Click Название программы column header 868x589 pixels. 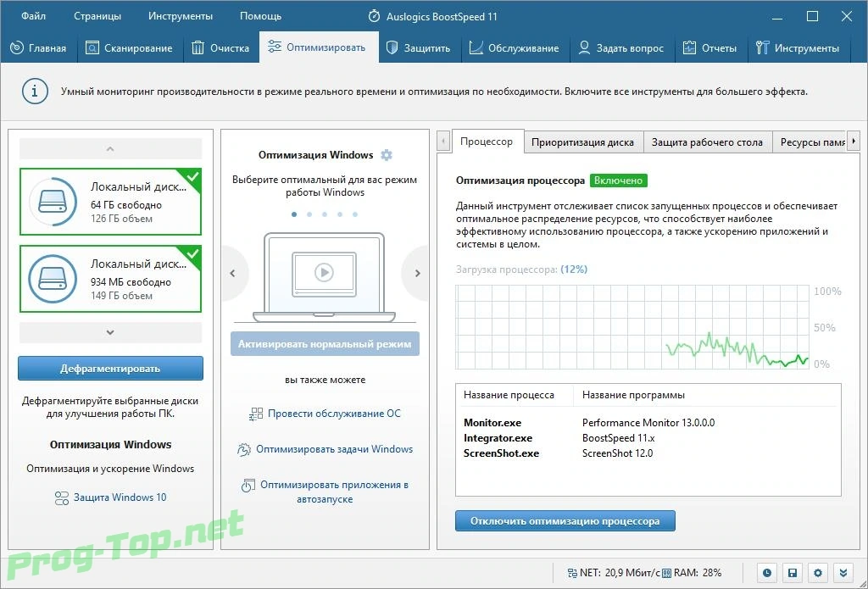(x=633, y=395)
